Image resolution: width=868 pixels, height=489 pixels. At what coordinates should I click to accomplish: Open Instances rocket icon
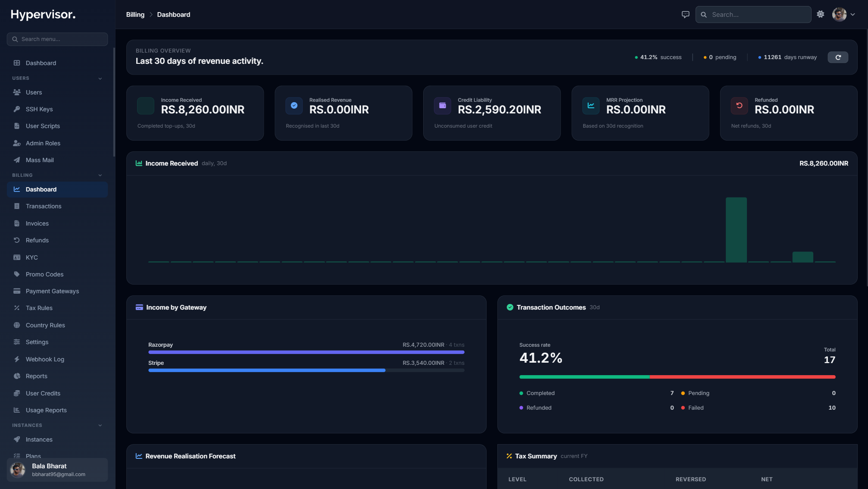click(x=17, y=439)
